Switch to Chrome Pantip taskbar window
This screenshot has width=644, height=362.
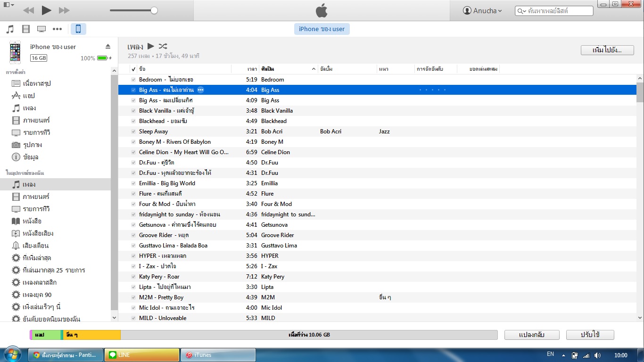[66, 355]
